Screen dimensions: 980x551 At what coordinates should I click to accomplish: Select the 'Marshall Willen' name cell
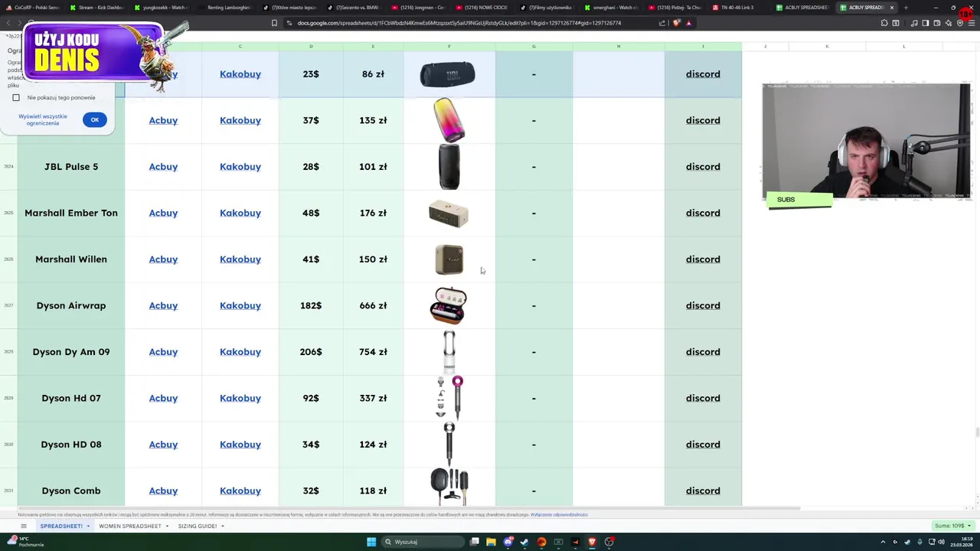[x=71, y=259]
